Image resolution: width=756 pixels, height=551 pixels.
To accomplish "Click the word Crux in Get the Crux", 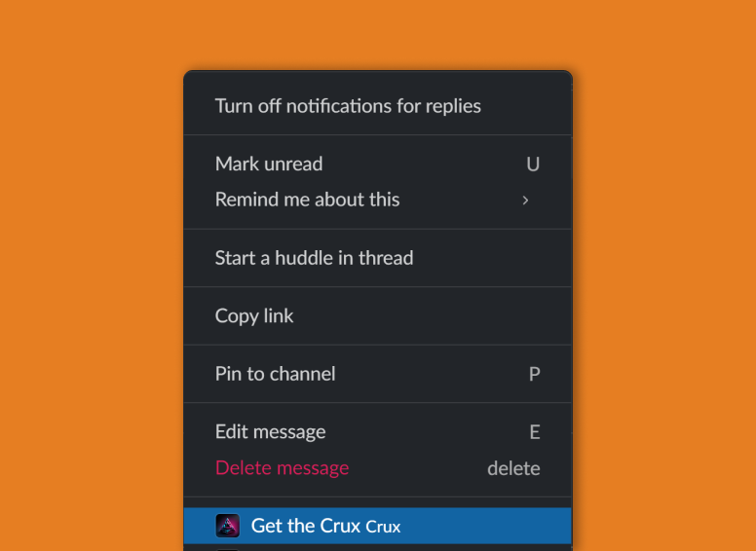I will coord(340,526).
